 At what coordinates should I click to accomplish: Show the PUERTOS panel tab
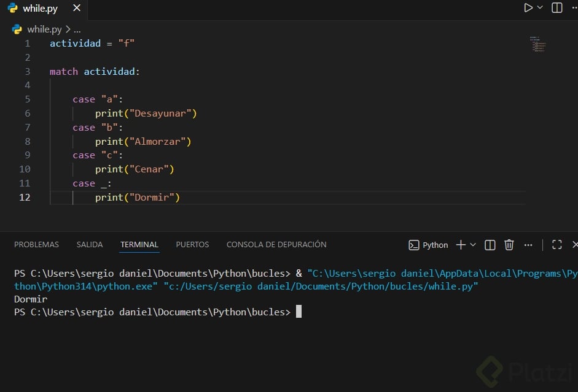pyautogui.click(x=192, y=244)
